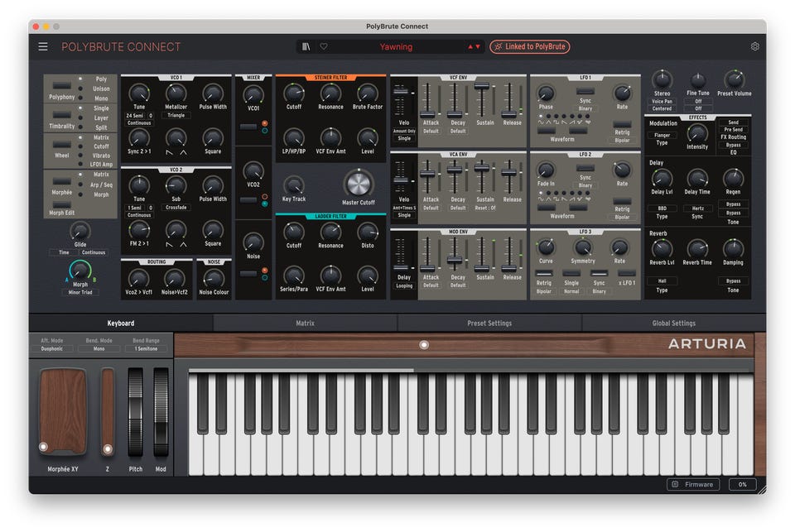
Task: Select the Unison polyphony LED
Action: point(80,89)
